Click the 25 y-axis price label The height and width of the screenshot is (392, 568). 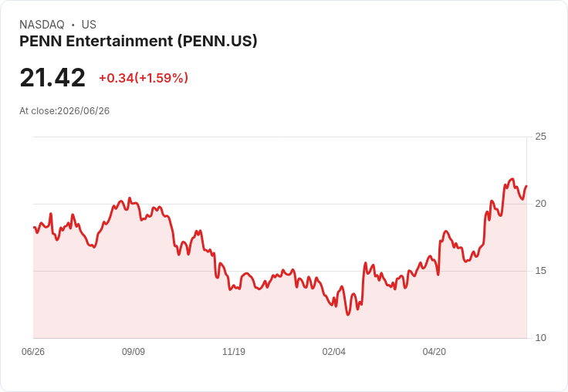pos(540,137)
